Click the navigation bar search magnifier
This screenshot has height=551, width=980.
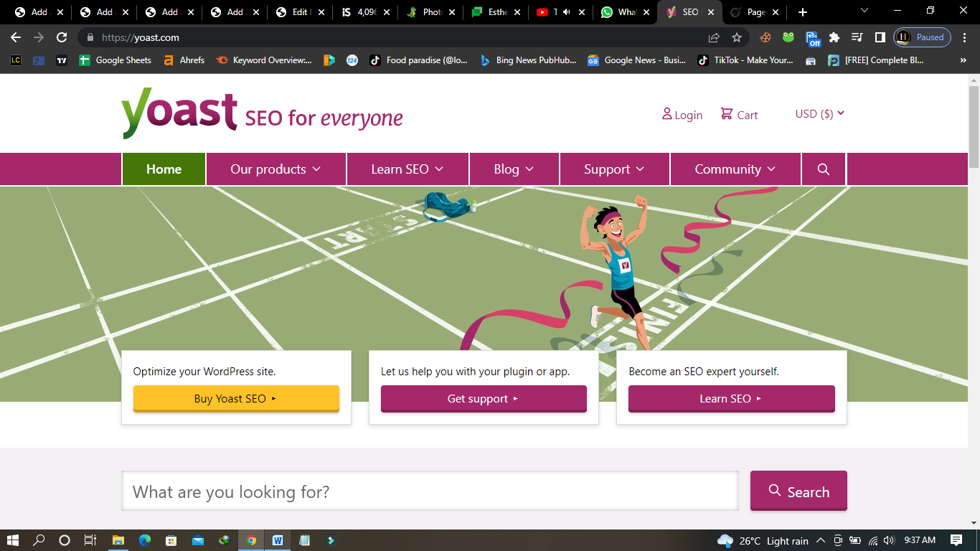[824, 169]
